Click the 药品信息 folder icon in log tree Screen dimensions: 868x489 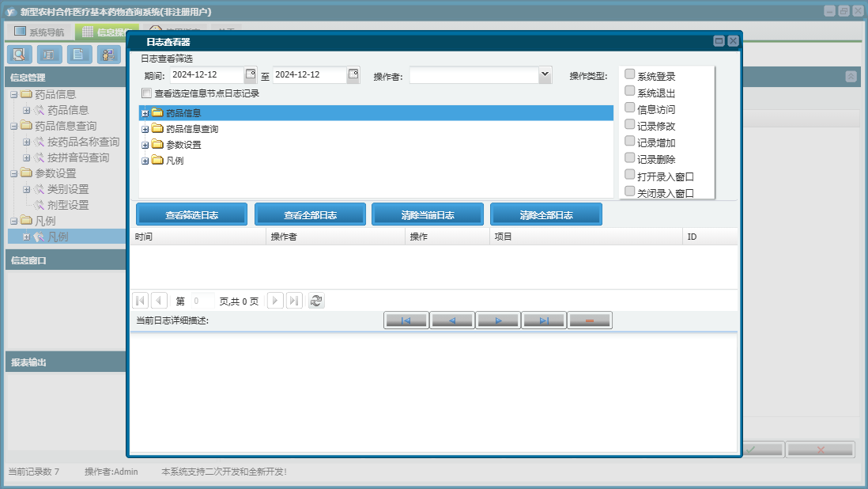[x=157, y=113]
